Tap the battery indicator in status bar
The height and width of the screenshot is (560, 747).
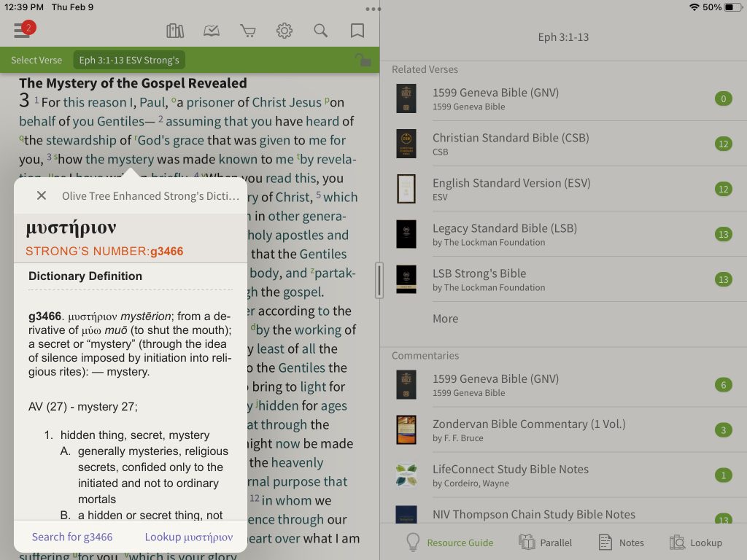pos(732,7)
